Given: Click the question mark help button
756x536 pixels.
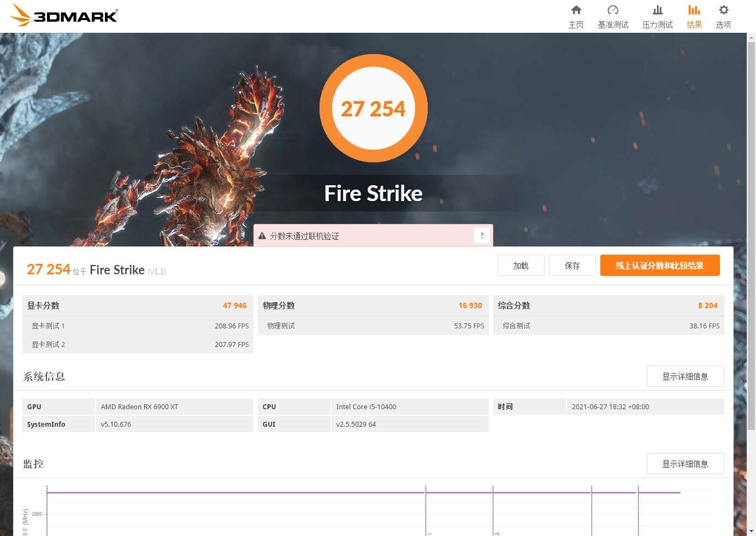Looking at the screenshot, I should click(x=482, y=235).
